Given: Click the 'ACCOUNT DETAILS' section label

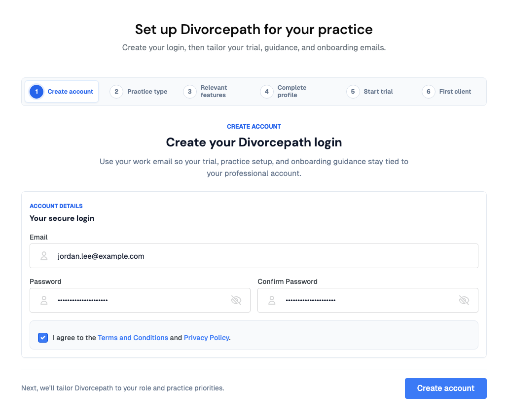Looking at the screenshot, I should click(56, 206).
